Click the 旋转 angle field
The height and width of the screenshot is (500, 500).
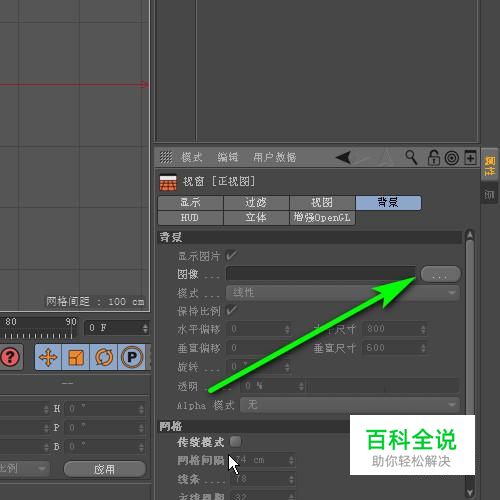click(258, 367)
